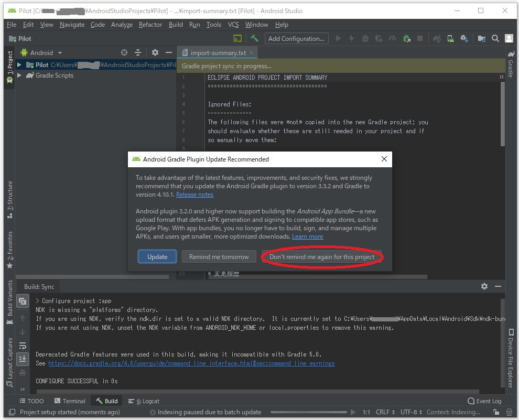Open the SDK Manager toolbar icon

[x=464, y=38]
